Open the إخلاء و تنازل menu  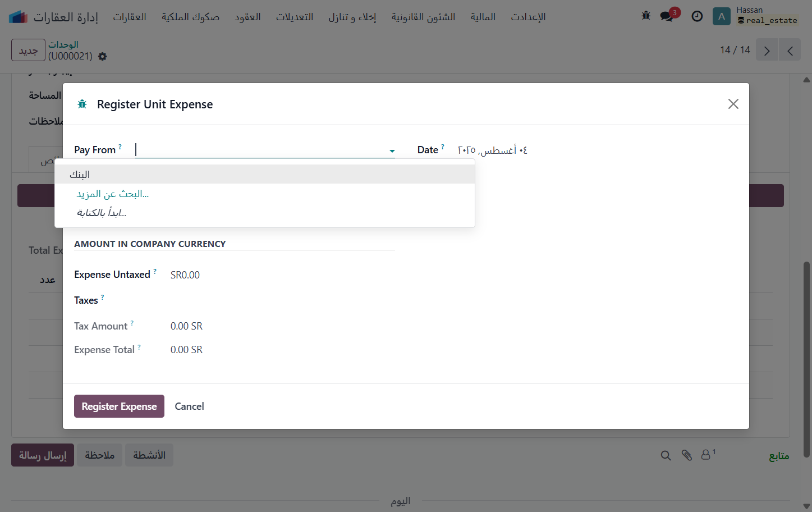[x=352, y=17]
